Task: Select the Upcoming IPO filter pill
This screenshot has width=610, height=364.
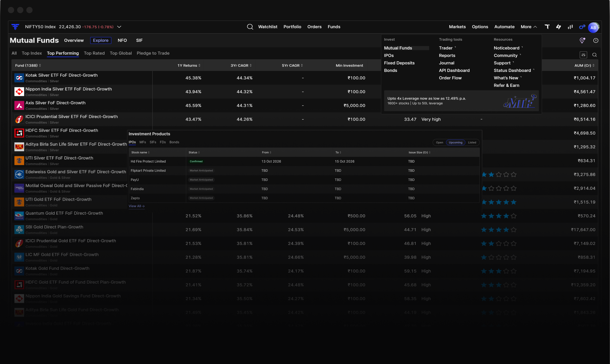Action: [x=455, y=142]
